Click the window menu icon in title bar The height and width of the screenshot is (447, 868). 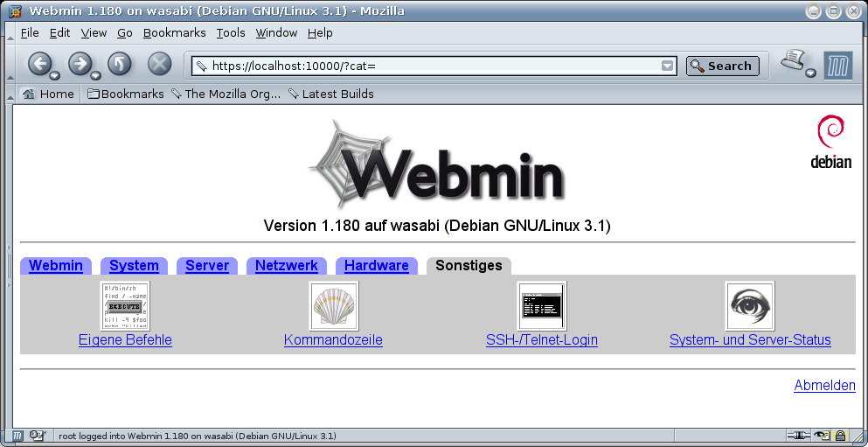tap(16, 10)
